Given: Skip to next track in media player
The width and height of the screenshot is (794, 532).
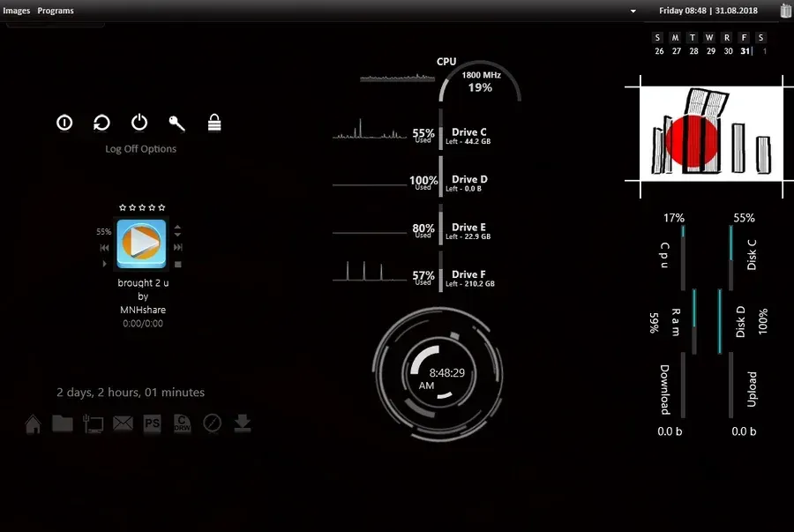Looking at the screenshot, I should click(177, 248).
